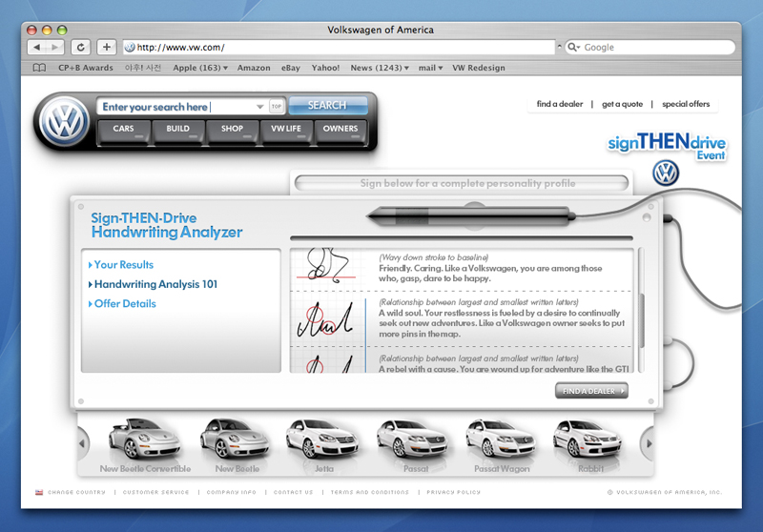The height and width of the screenshot is (532, 763).
Task: Click the Privacy Policy footer link
Action: (454, 492)
